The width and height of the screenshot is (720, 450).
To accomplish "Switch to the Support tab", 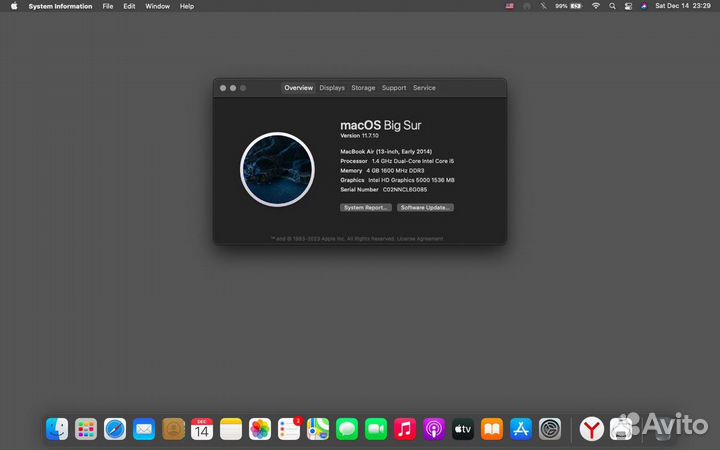I will [x=394, y=88].
